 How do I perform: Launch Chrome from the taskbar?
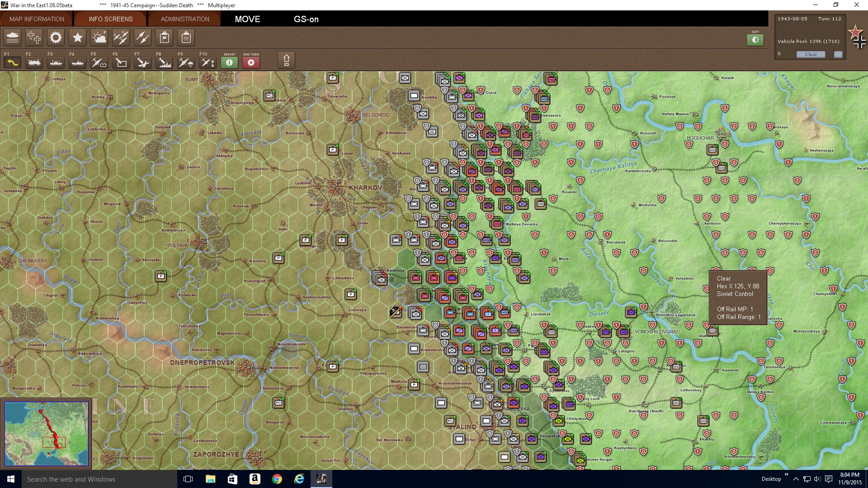pyautogui.click(x=277, y=479)
